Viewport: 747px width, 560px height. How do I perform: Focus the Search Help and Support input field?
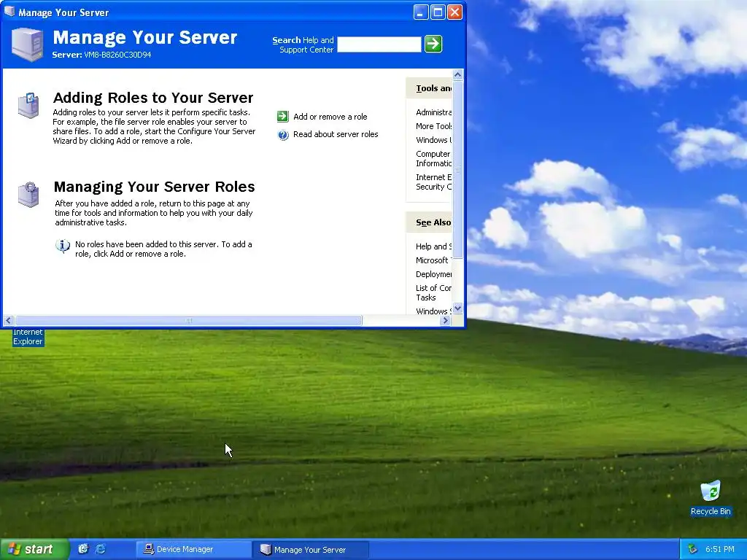(x=379, y=44)
